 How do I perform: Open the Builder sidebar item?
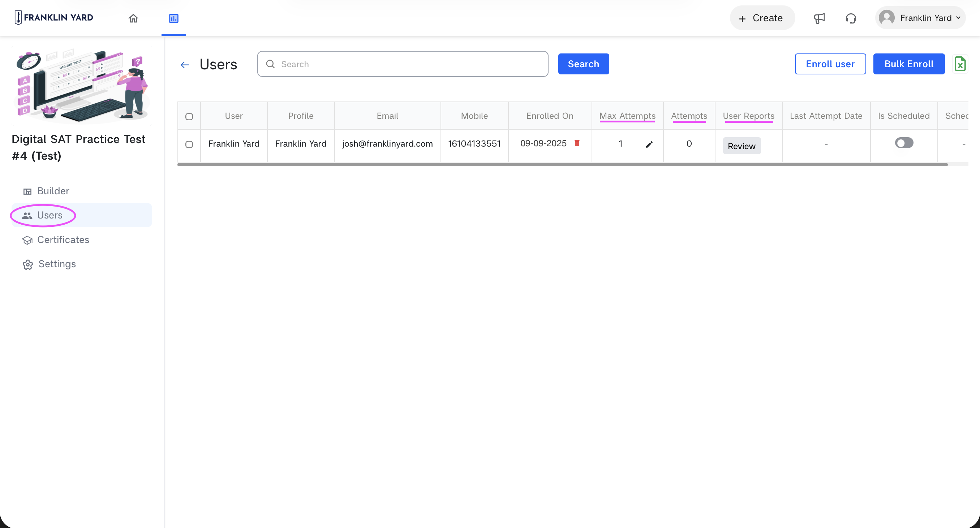point(82,191)
